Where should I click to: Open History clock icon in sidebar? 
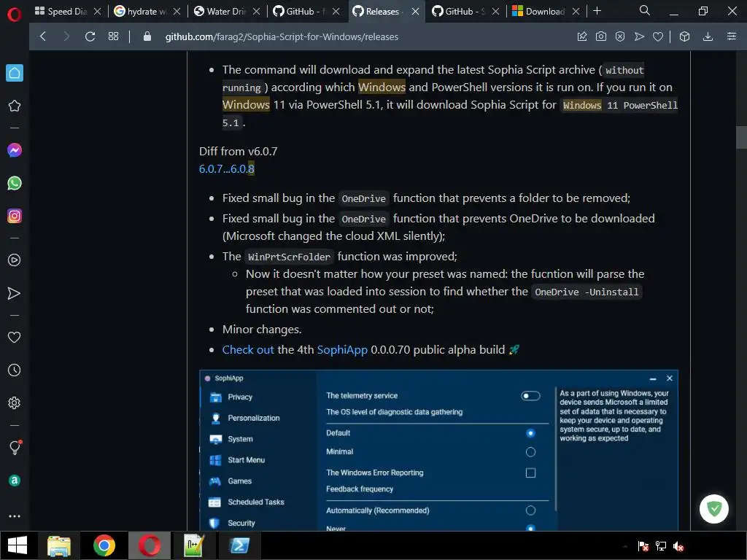click(15, 370)
